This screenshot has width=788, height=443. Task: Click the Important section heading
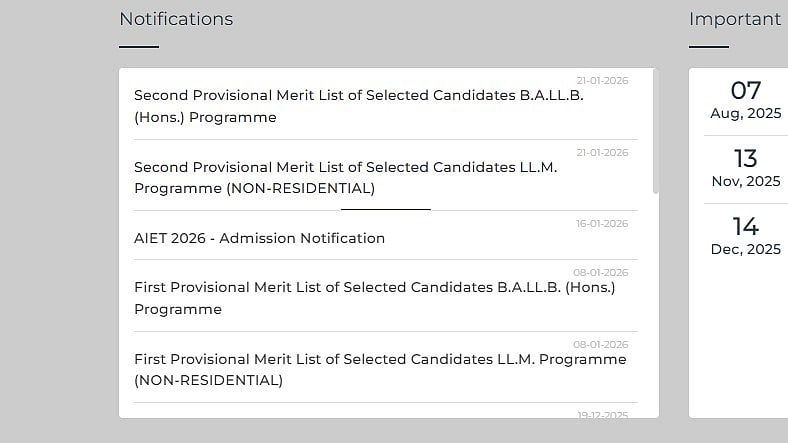pos(735,19)
